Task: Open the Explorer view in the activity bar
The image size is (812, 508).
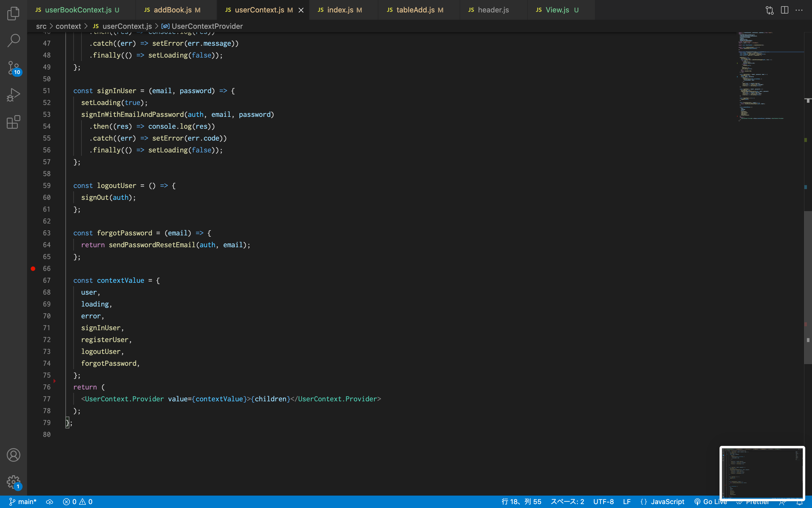Action: [x=14, y=14]
